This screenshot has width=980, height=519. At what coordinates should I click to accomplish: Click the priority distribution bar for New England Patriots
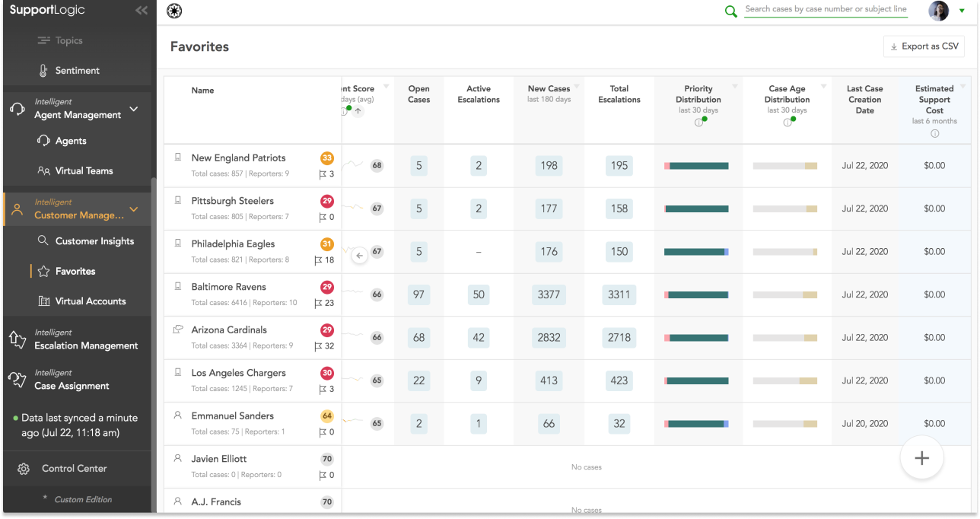696,166
